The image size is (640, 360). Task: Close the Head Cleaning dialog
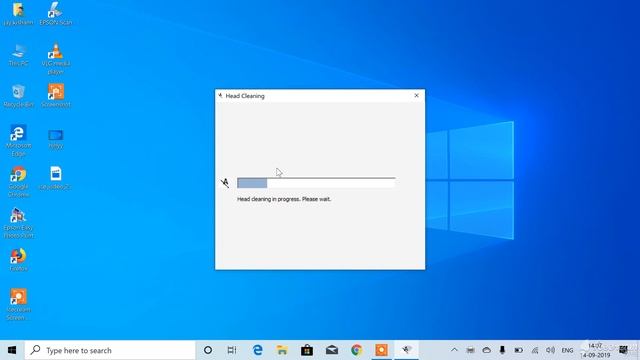coord(416,96)
